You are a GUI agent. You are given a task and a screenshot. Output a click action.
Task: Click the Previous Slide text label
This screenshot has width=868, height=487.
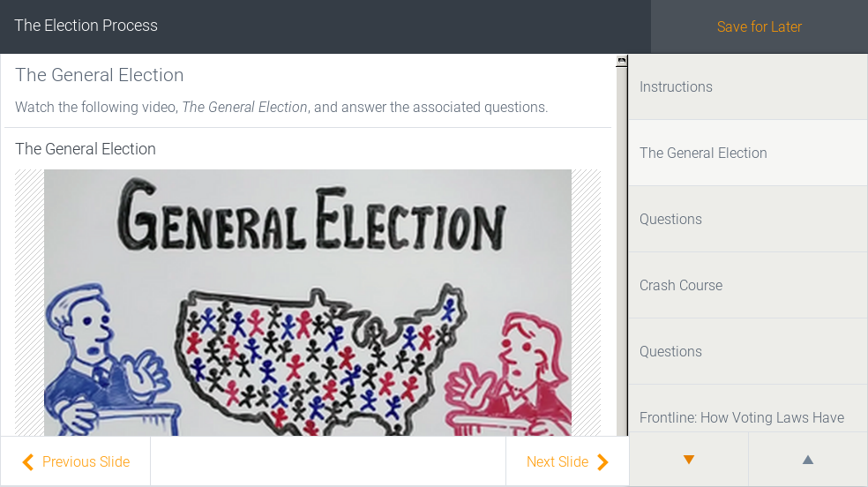coord(86,462)
